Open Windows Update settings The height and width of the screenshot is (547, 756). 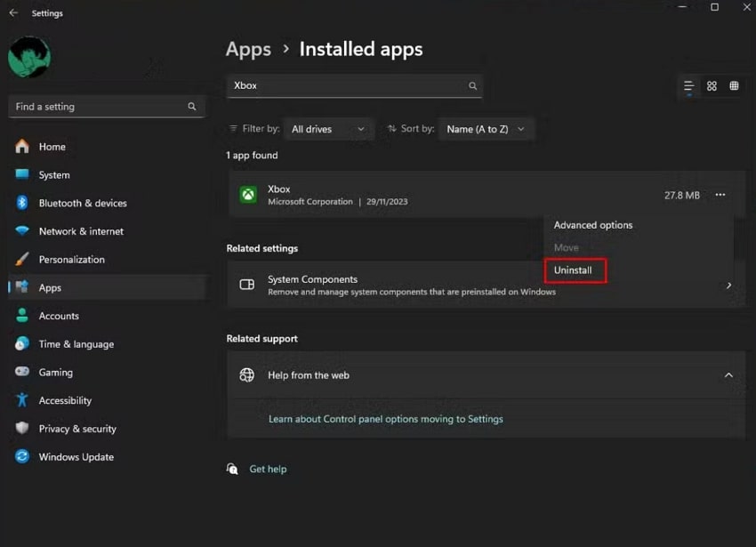tap(108, 457)
